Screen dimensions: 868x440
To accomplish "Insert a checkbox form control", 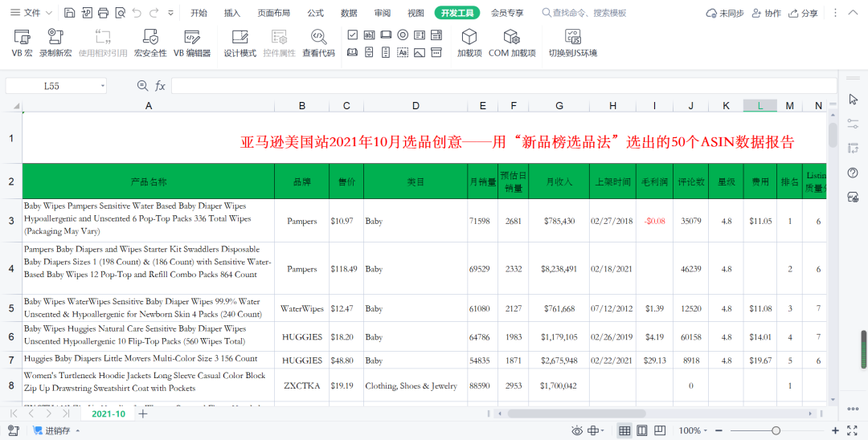I will [x=352, y=35].
